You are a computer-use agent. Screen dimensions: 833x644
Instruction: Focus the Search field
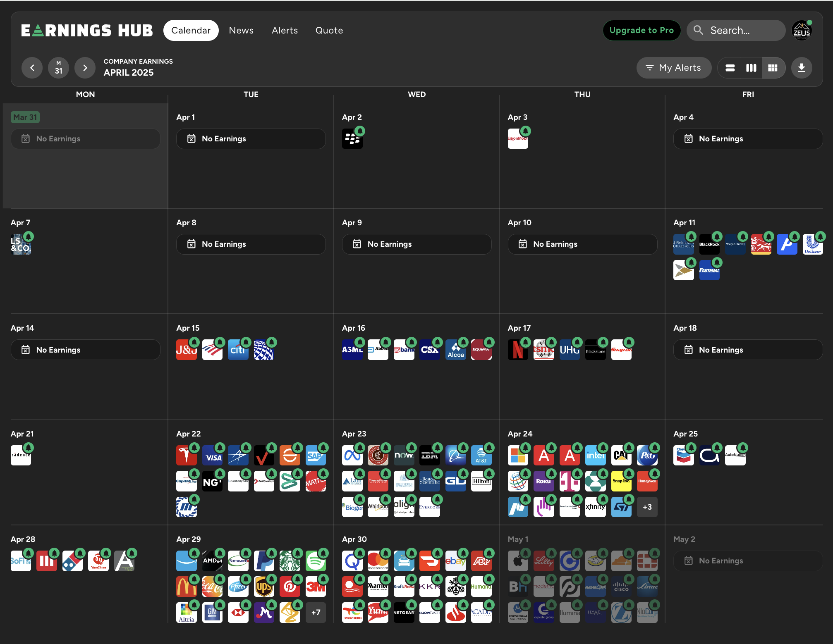[736, 30]
